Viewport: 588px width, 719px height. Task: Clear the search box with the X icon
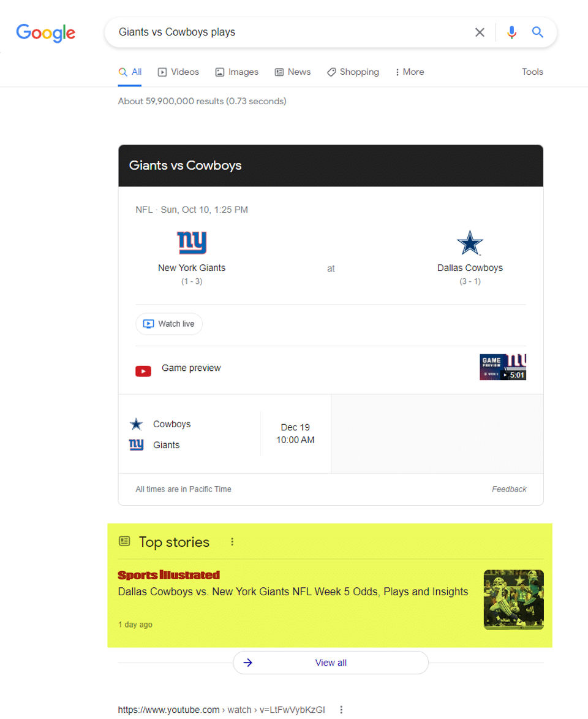[x=480, y=32]
